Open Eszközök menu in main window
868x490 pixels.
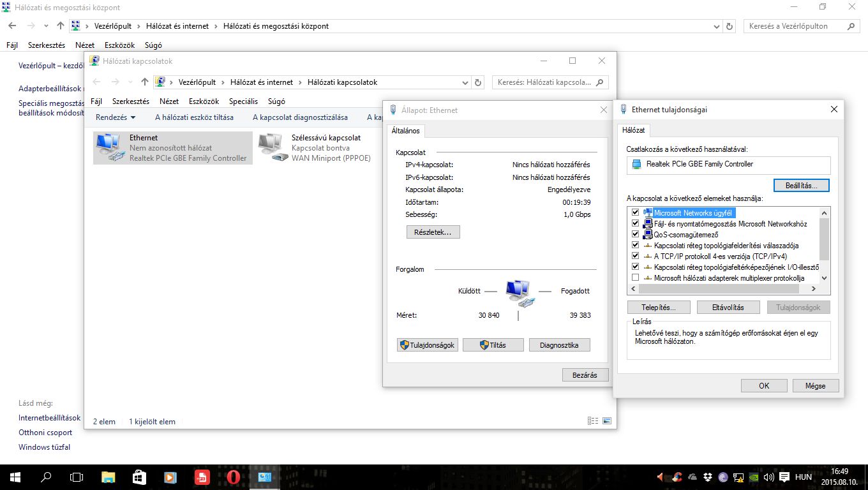pos(119,45)
